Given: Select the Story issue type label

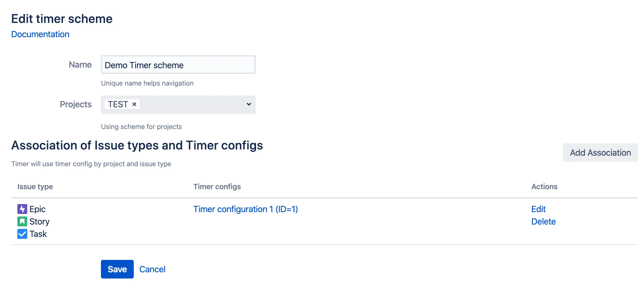Looking at the screenshot, I should [x=39, y=221].
